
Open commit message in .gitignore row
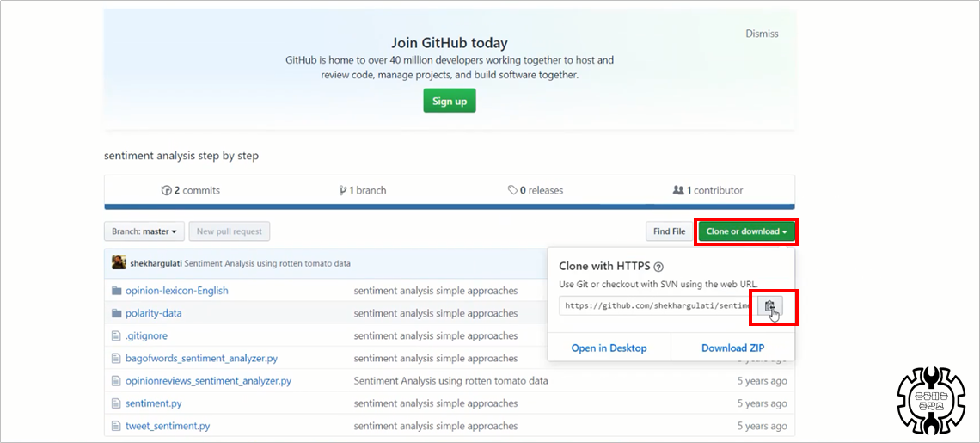click(436, 335)
